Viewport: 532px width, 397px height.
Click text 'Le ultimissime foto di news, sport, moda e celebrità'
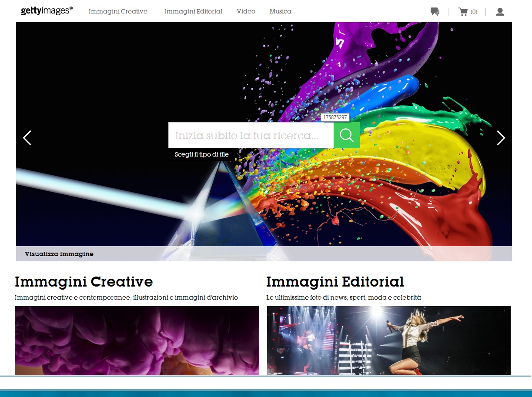(x=344, y=298)
